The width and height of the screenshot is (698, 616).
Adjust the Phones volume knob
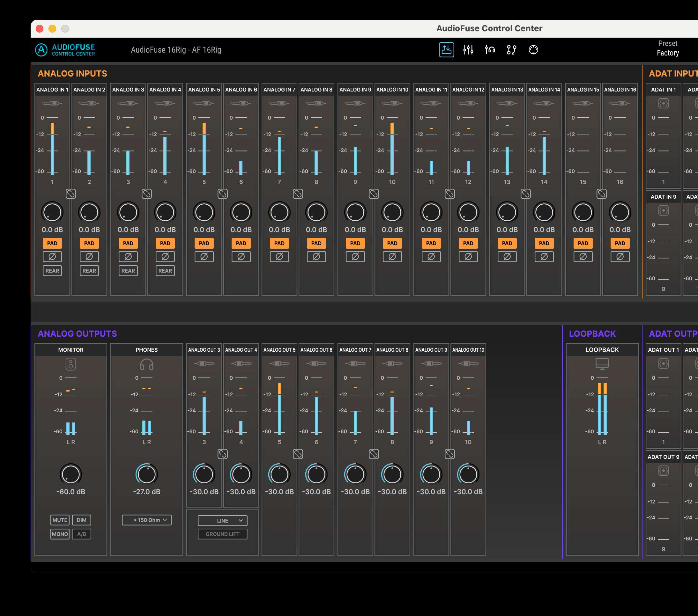(146, 474)
